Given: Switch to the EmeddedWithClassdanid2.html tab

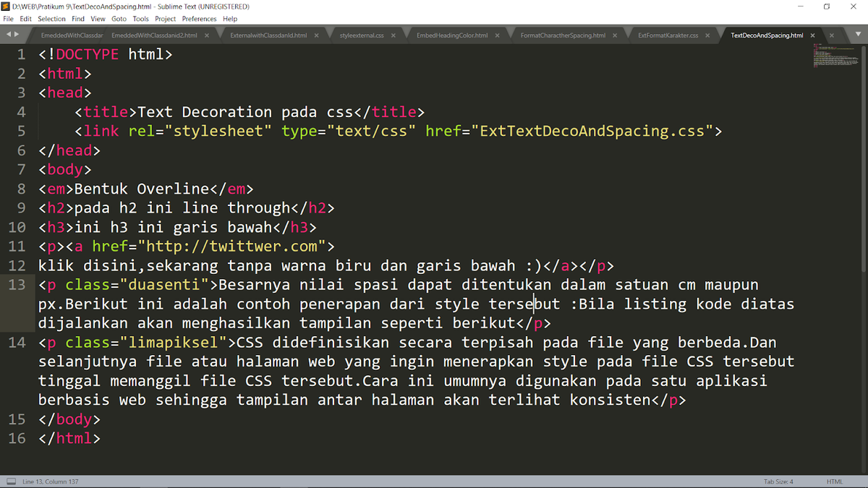Looking at the screenshot, I should click(x=155, y=35).
